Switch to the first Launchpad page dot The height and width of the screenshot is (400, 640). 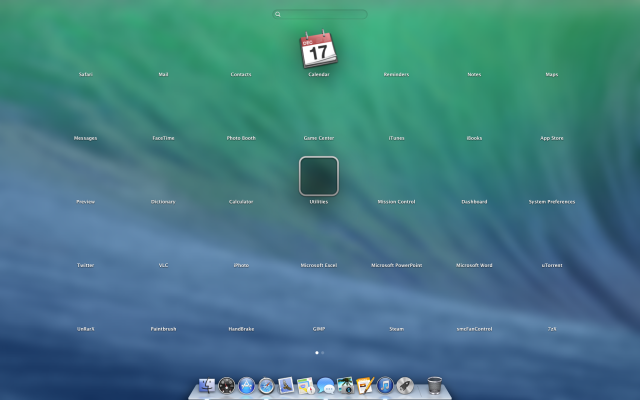[x=317, y=353]
